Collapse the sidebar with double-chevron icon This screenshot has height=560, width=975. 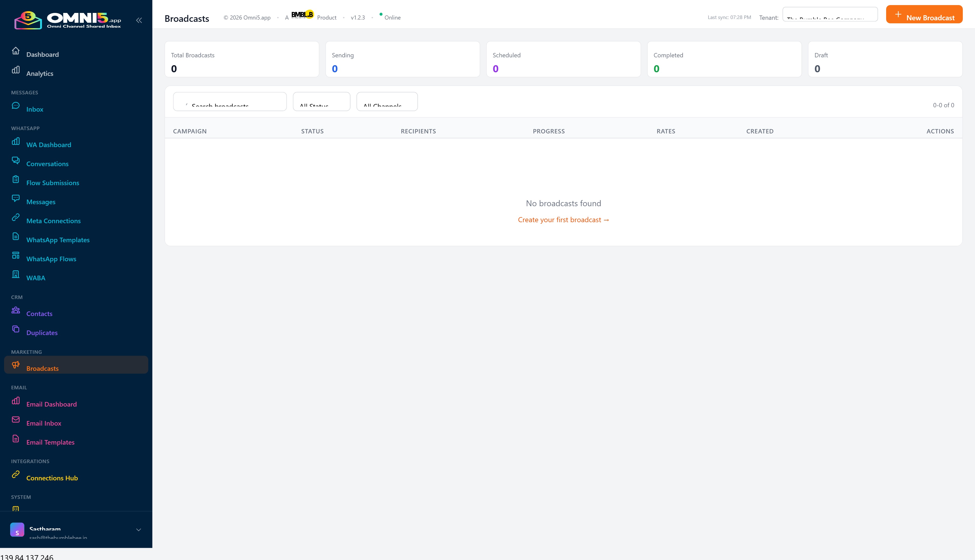coord(139,20)
